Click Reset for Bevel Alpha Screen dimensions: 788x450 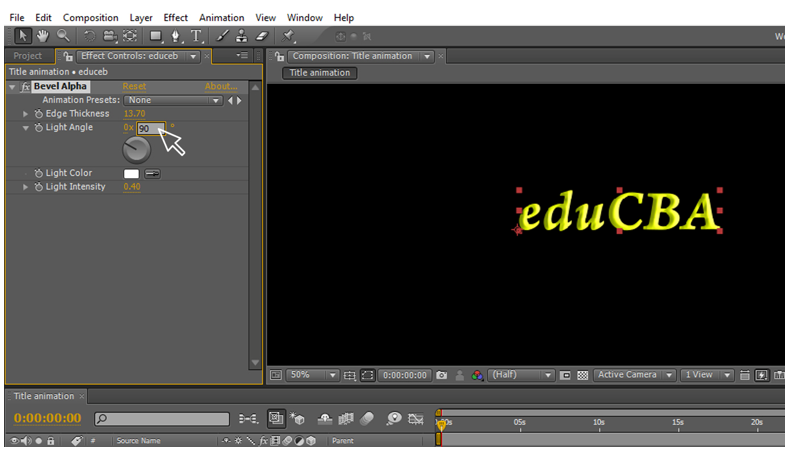point(134,86)
